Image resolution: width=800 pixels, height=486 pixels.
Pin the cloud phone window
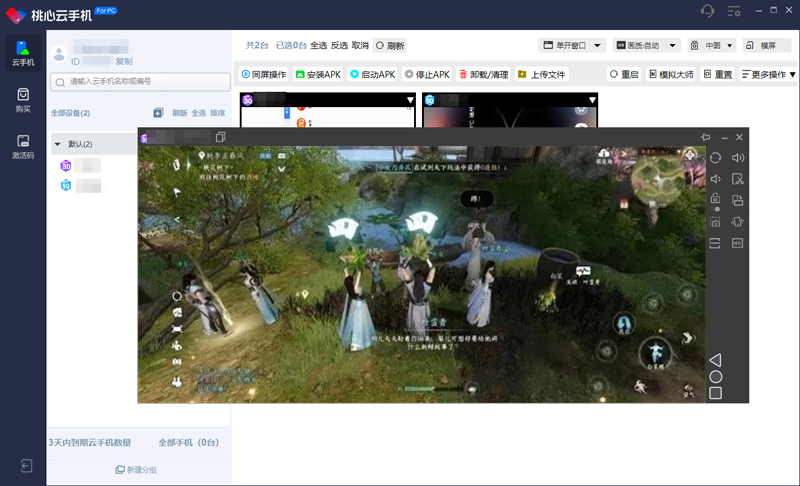pos(706,137)
